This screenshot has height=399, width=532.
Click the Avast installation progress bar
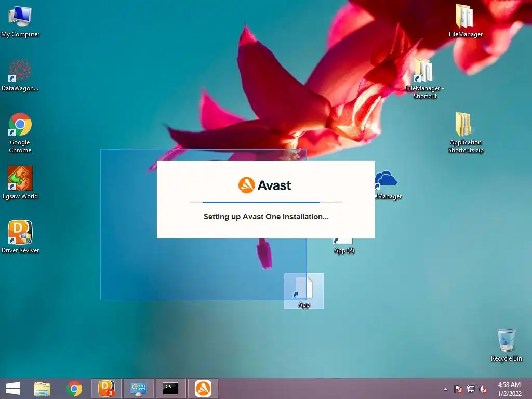tap(266, 202)
